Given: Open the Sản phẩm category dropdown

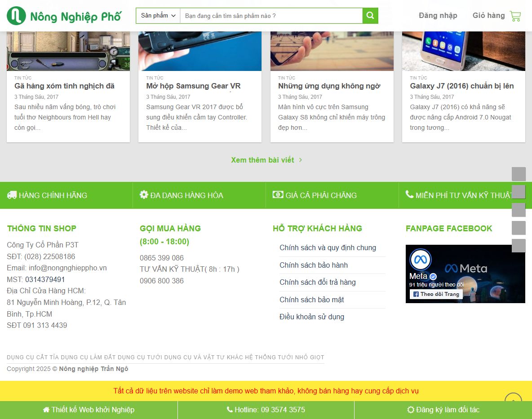Looking at the screenshot, I should coord(158,16).
